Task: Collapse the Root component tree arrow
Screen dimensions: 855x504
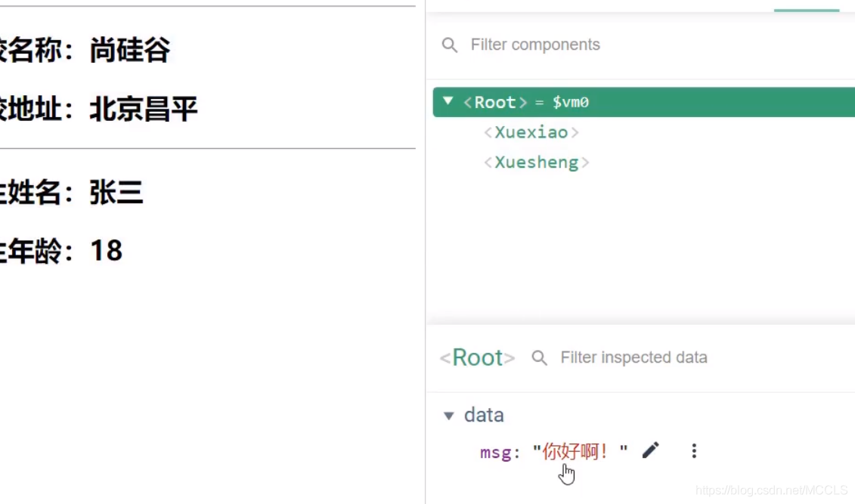Action: 448,101
